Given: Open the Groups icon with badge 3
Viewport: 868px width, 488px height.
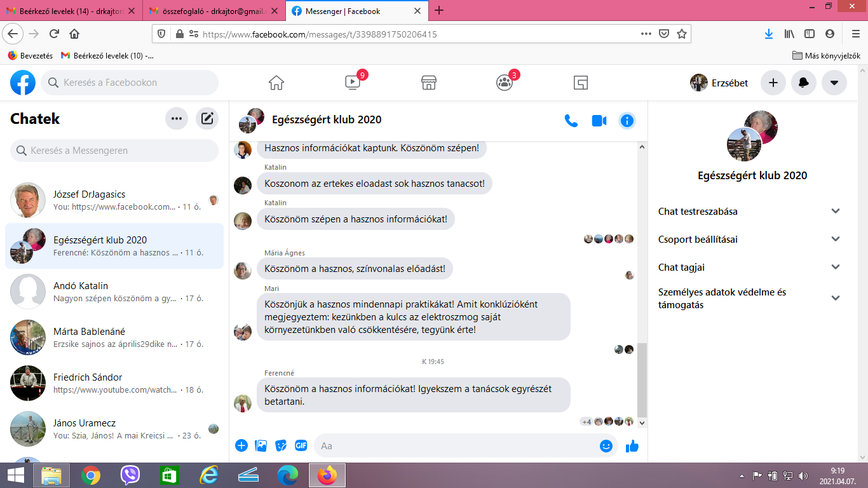Looking at the screenshot, I should pyautogui.click(x=505, y=83).
